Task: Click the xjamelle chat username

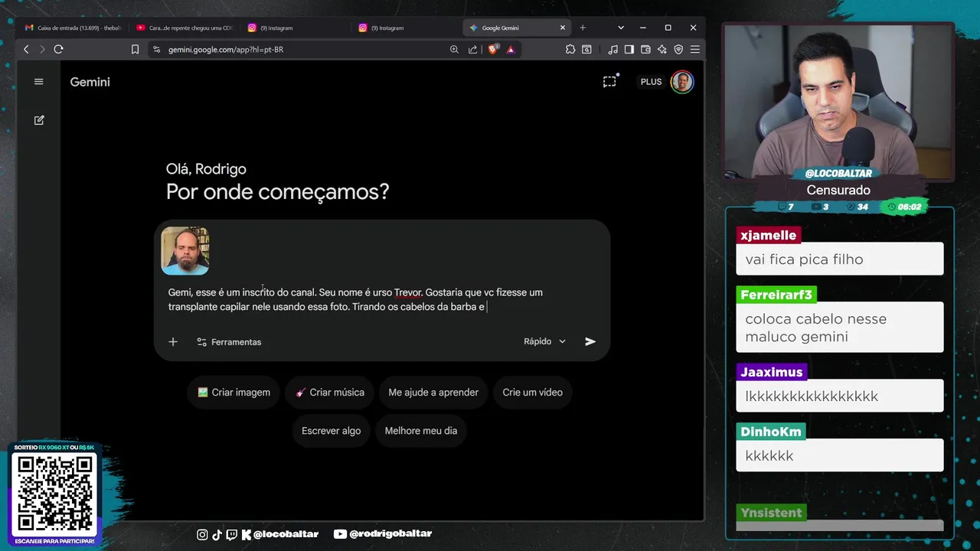Action: click(769, 236)
